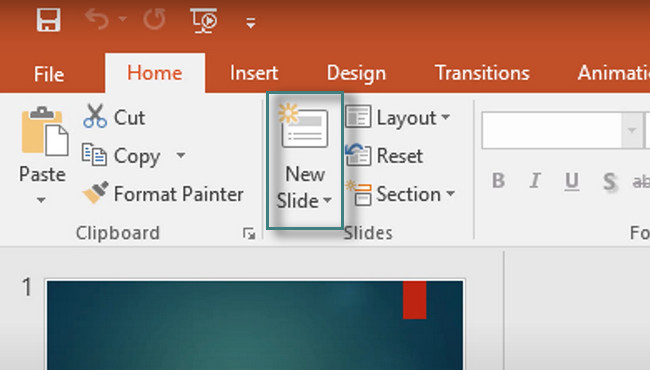Open the Transitions tab

482,73
